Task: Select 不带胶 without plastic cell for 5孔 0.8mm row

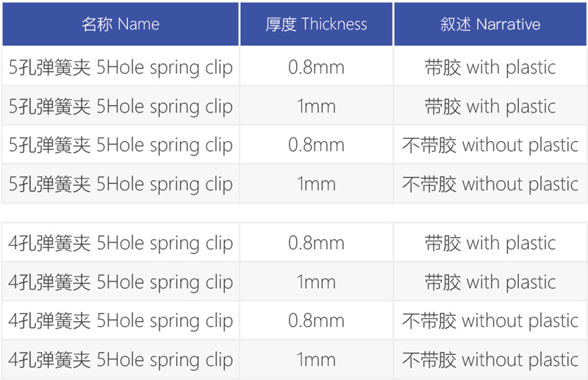Action: click(490, 144)
